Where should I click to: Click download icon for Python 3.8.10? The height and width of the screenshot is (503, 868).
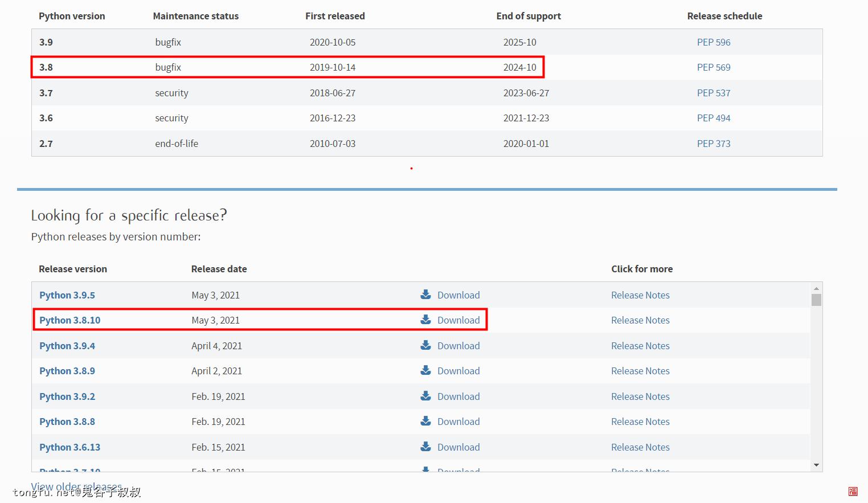click(425, 320)
